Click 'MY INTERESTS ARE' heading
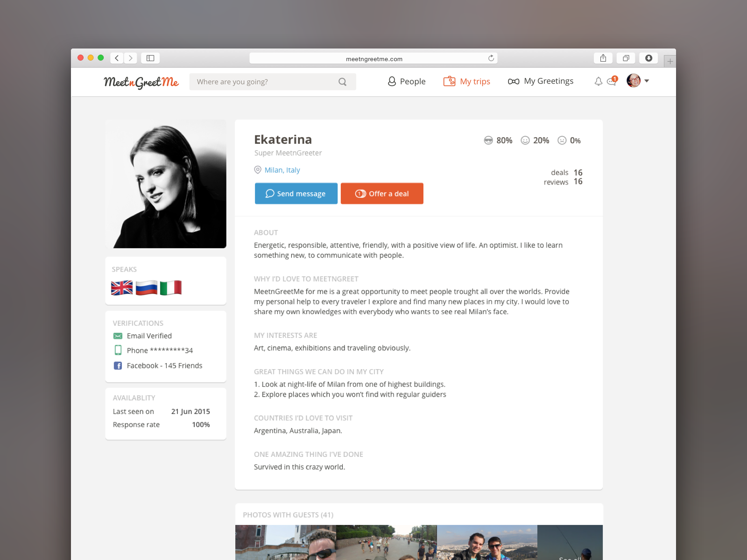The image size is (747, 560). pos(285,336)
